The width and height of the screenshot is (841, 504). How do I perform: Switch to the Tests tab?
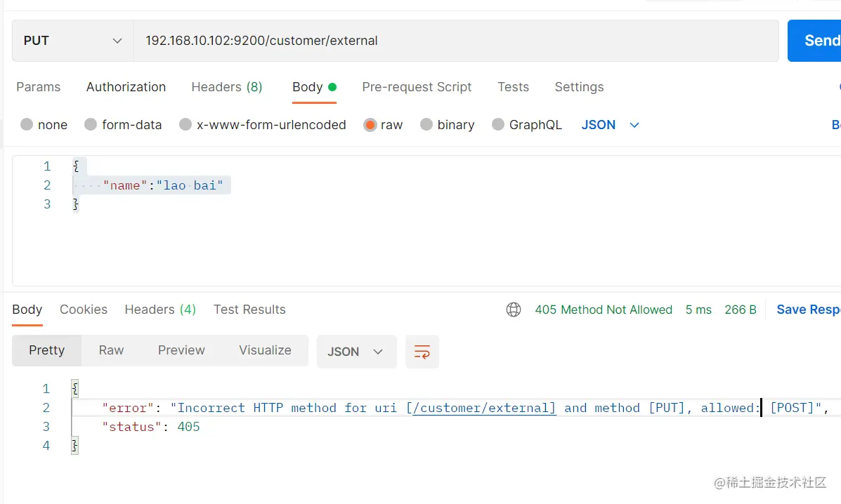click(514, 87)
